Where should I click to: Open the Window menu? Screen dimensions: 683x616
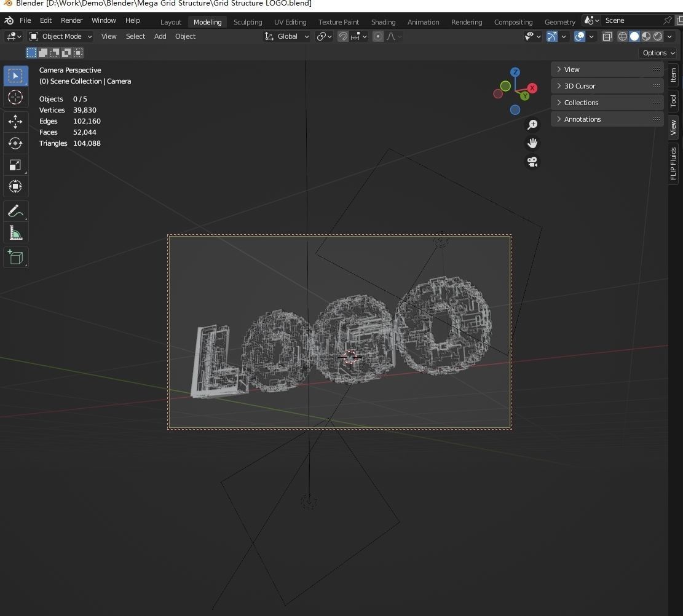tap(104, 20)
